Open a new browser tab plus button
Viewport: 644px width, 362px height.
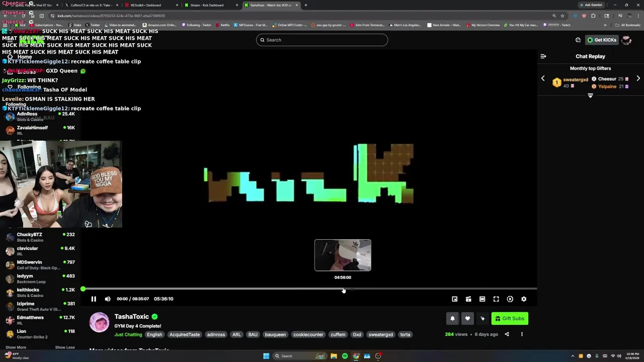point(306,5)
